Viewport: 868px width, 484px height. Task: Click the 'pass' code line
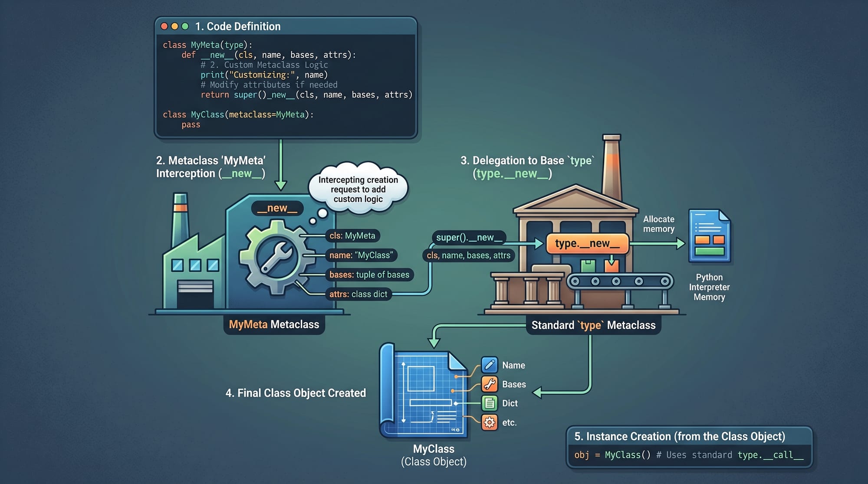[x=191, y=124]
